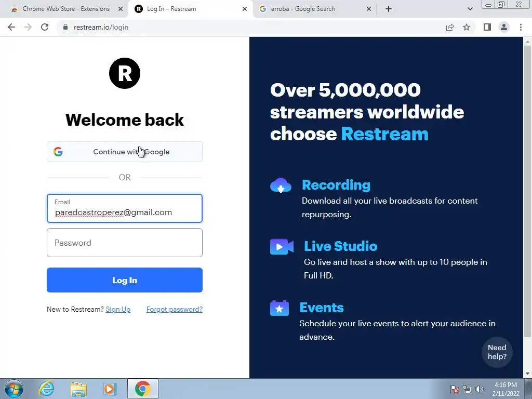Open Chrome three-dot menu
This screenshot has width=532, height=399.
[521, 27]
